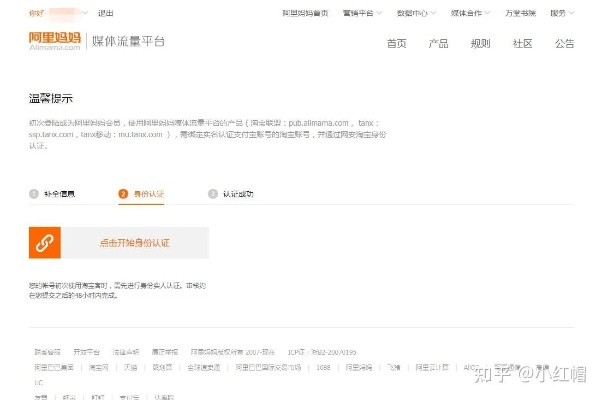Open the 全球速卖通 footer link
Image resolution: width=602 pixels, height=400 pixels.
tap(204, 367)
